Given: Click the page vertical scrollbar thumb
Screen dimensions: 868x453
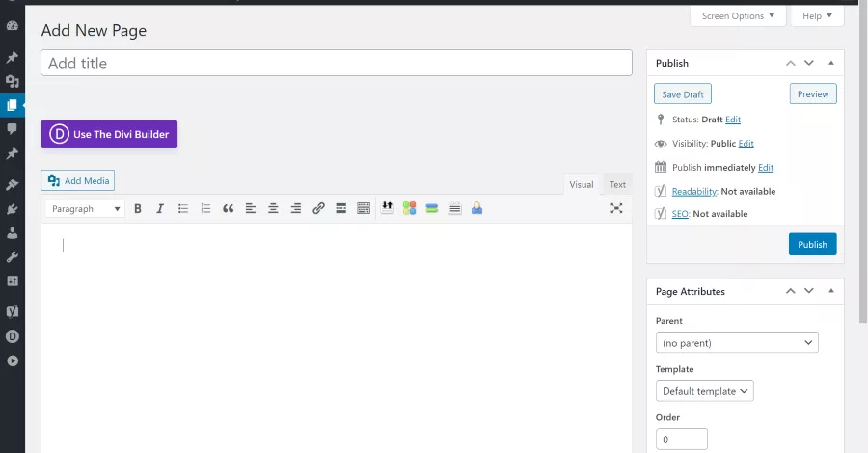Looking at the screenshot, I should [863, 164].
